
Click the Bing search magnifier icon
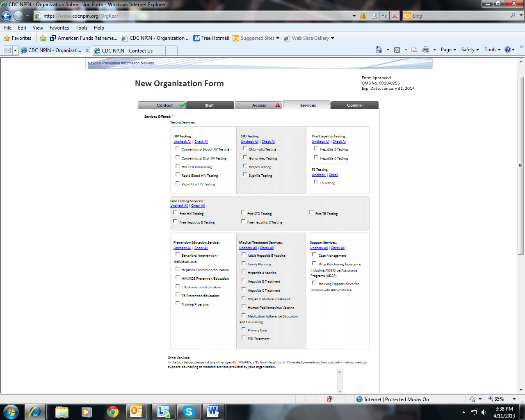[513, 16]
